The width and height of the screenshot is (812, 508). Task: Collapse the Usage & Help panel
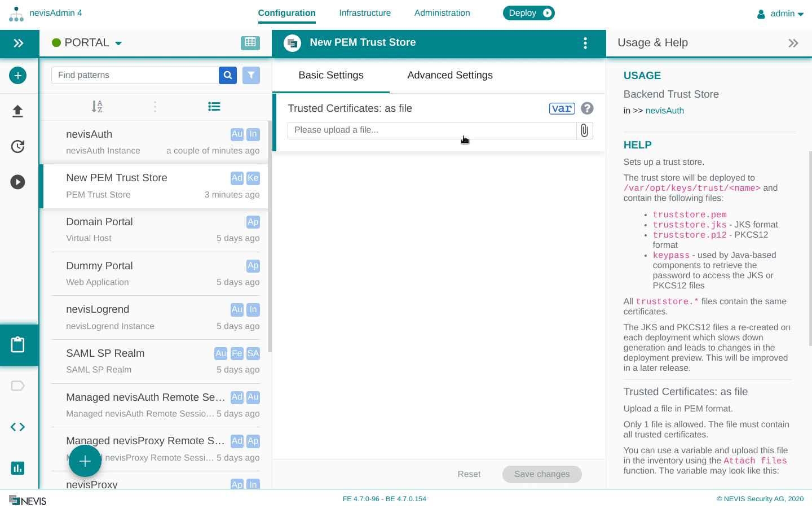click(793, 43)
